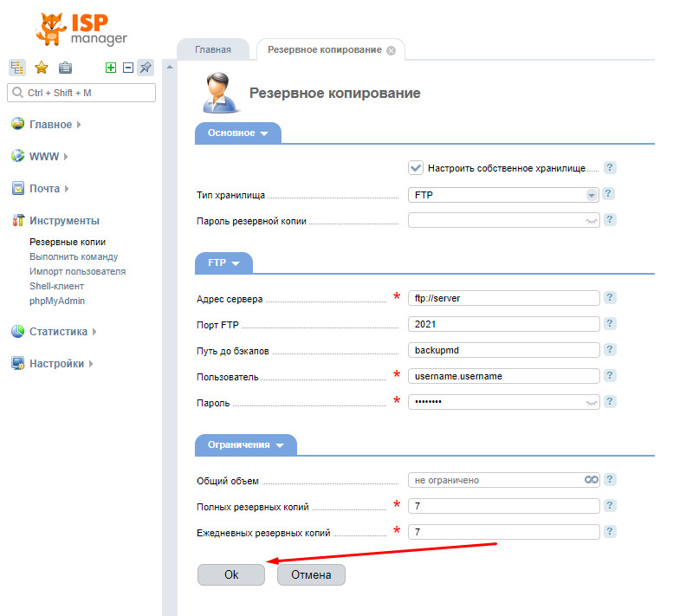Open help for Ежедневных резервных копий
Image resolution: width=686 pixels, height=616 pixels.
(610, 532)
